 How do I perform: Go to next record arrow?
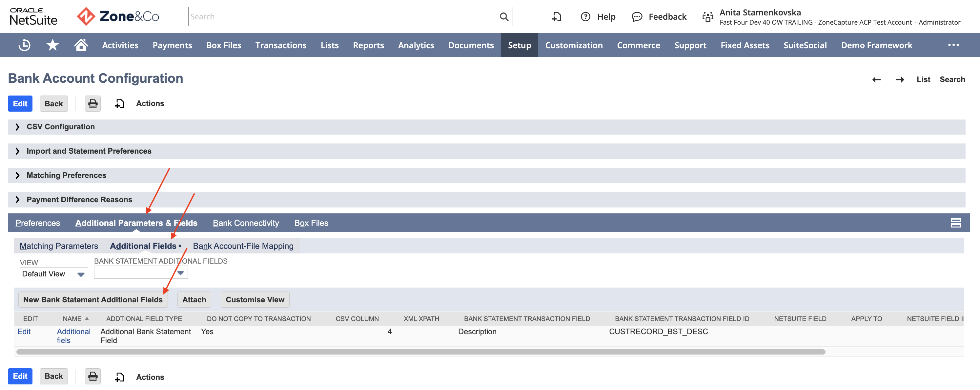pyautogui.click(x=900, y=79)
